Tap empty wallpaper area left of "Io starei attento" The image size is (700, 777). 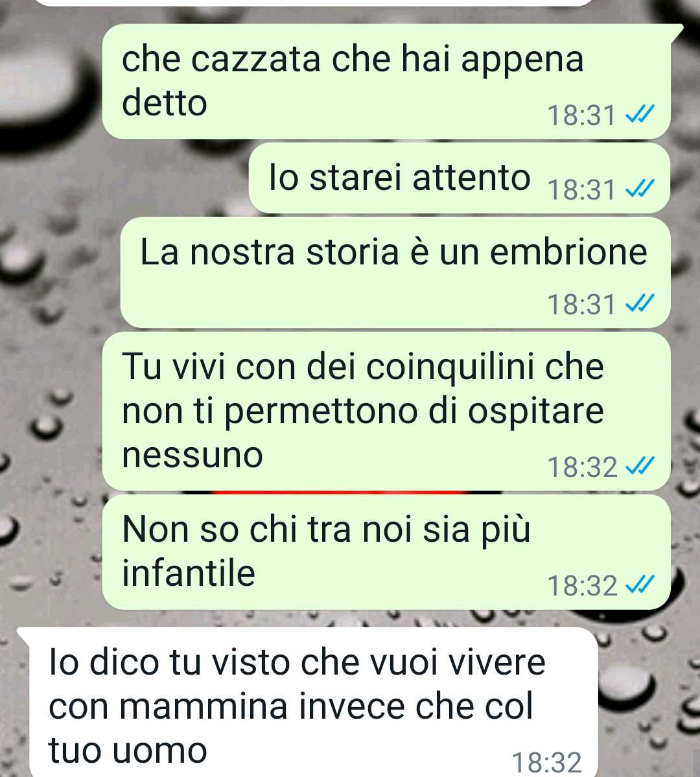pyautogui.click(x=124, y=180)
